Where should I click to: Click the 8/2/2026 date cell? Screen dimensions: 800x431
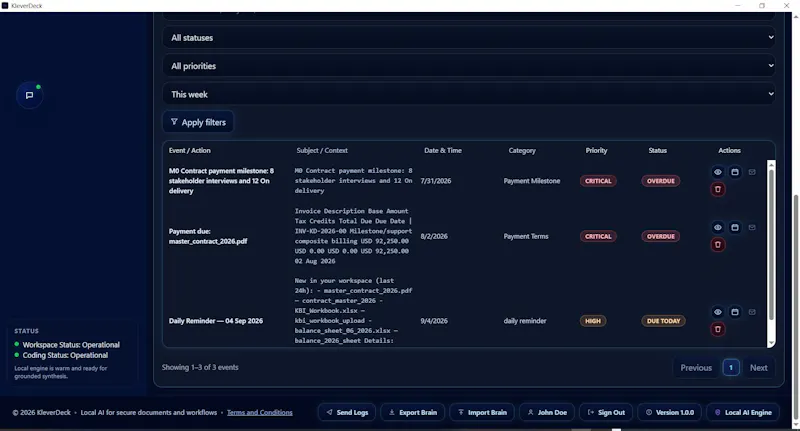(x=434, y=237)
